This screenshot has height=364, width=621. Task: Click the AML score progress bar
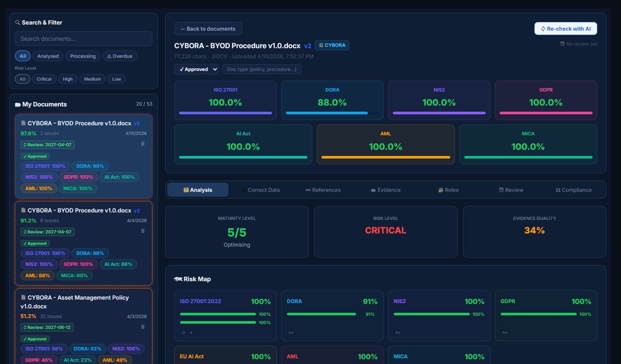[385, 157]
